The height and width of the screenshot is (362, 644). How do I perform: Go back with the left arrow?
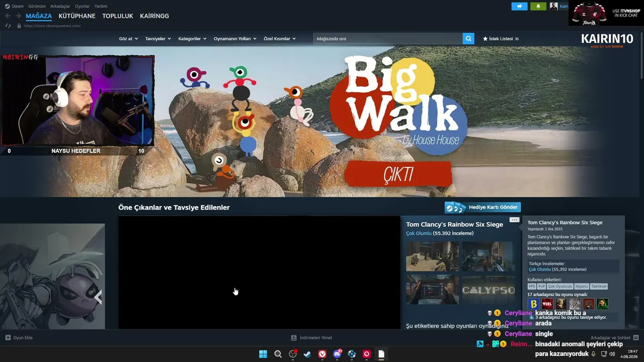point(8,16)
